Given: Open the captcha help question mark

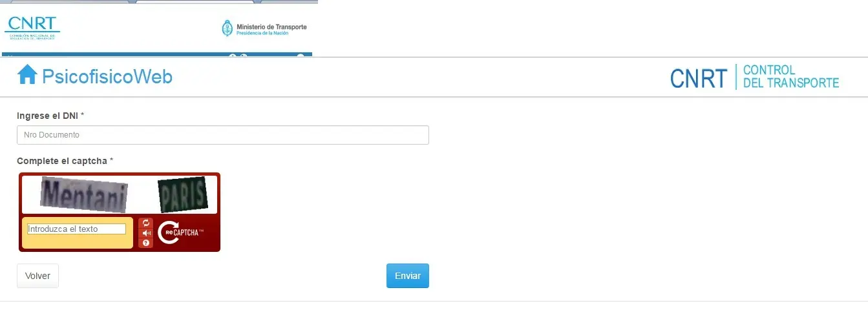Looking at the screenshot, I should pyautogui.click(x=146, y=243).
